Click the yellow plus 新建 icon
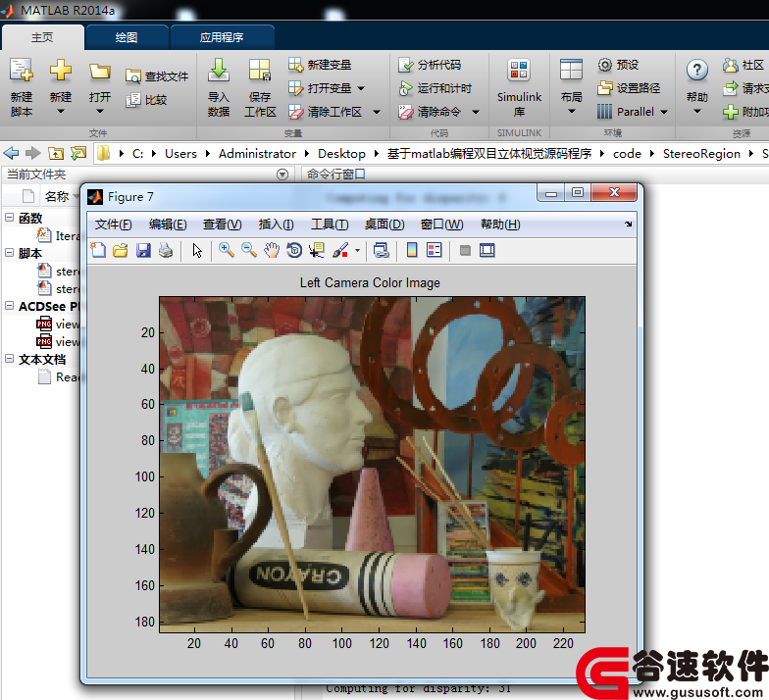 tap(61, 70)
